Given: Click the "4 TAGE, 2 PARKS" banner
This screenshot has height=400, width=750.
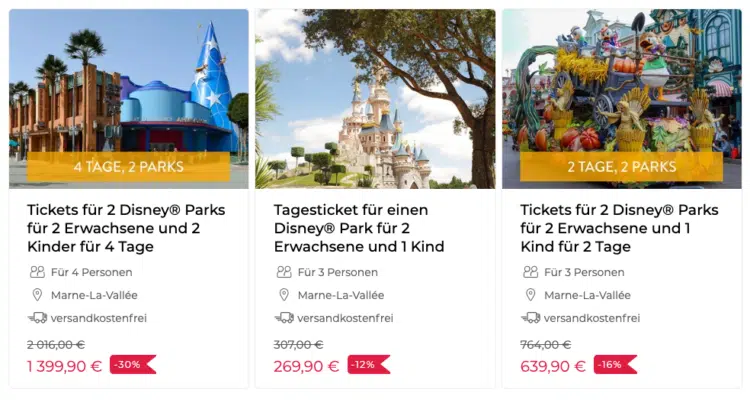Looking at the screenshot, I should pos(129,167).
